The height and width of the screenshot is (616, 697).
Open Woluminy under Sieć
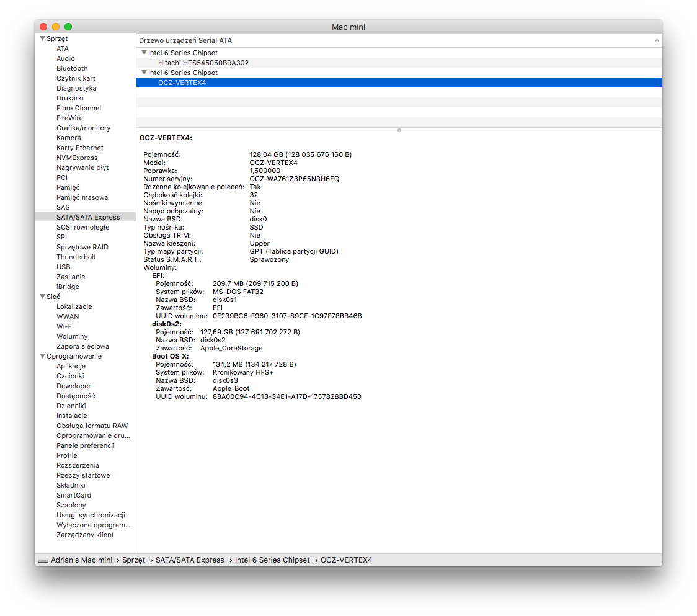[x=72, y=336]
